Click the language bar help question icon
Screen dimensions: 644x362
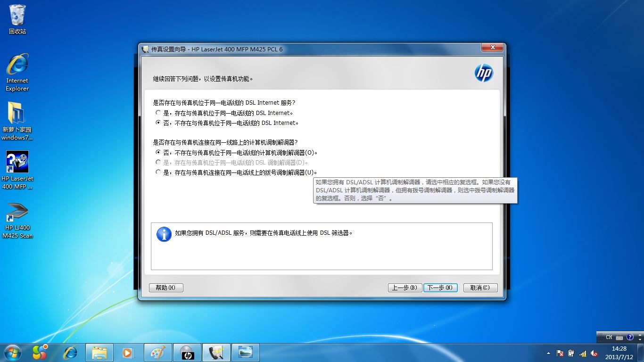click(x=630, y=337)
